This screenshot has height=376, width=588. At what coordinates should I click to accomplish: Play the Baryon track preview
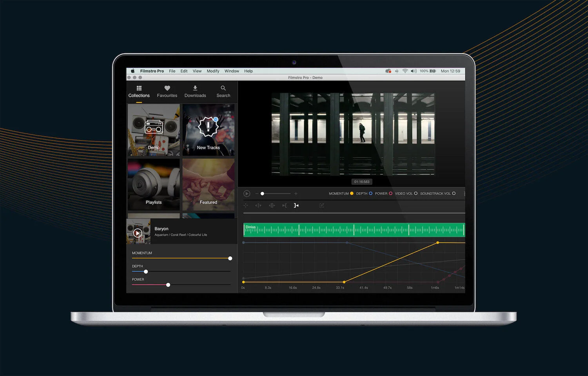click(138, 233)
